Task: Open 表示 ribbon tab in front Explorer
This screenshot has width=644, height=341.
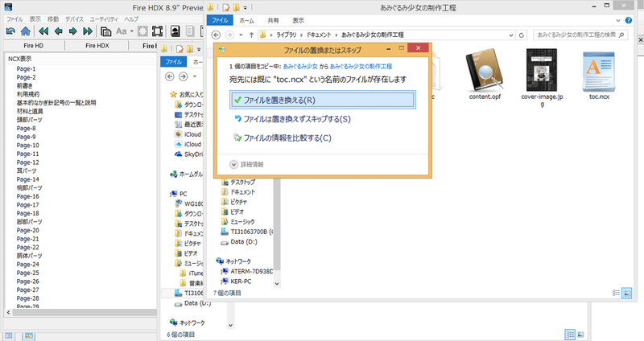Action: [298, 21]
